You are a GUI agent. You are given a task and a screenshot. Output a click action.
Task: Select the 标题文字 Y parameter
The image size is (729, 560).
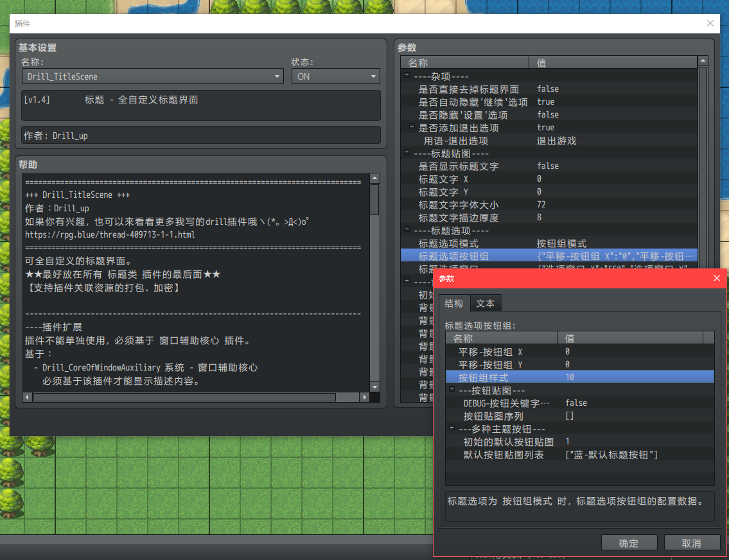click(x=549, y=192)
